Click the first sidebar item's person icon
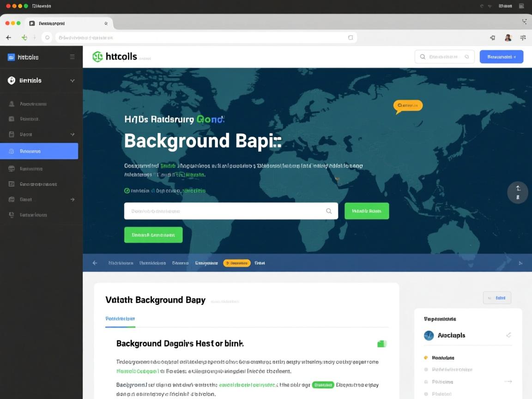The height and width of the screenshot is (399, 532). 12,104
